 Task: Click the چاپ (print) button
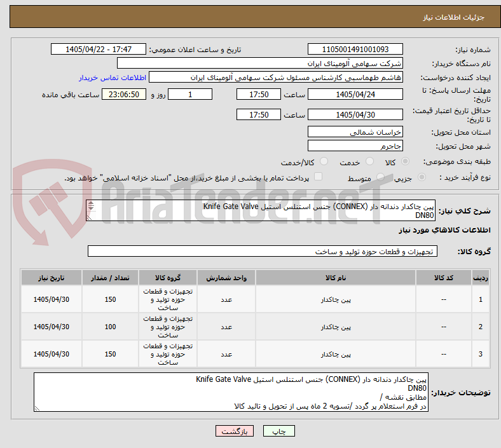[x=278, y=431]
